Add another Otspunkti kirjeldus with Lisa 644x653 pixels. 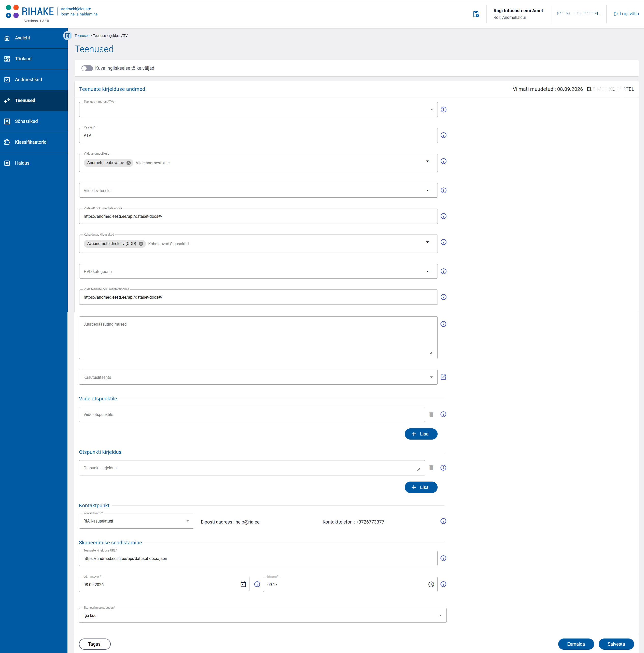421,487
